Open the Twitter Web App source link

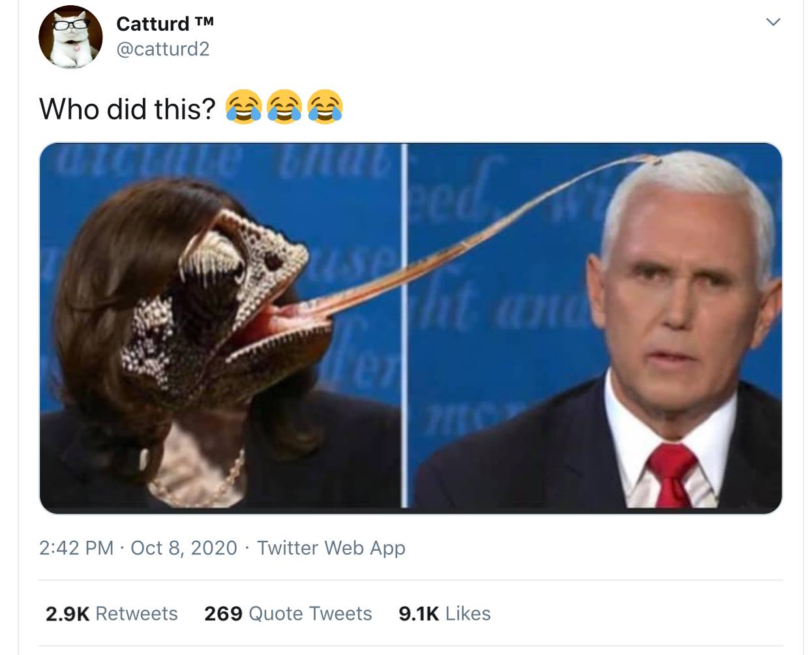click(x=331, y=547)
